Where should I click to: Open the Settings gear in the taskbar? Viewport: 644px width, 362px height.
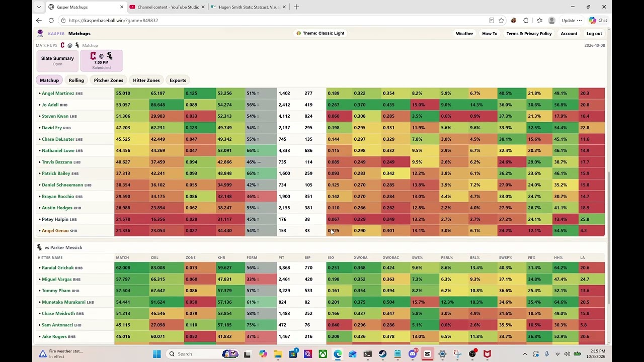point(442,354)
